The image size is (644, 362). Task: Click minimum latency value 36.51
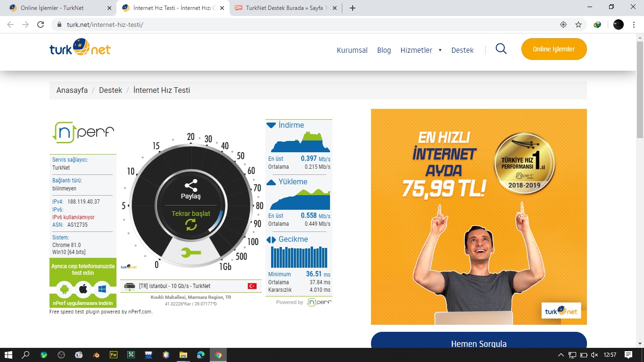(314, 274)
